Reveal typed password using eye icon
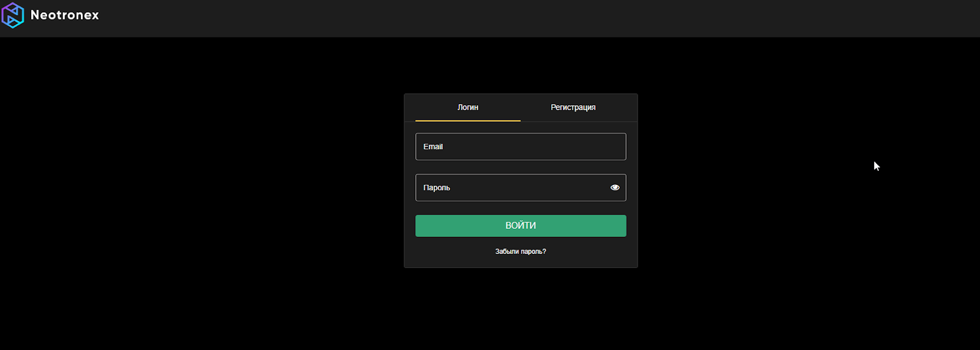This screenshot has width=980, height=350. (x=615, y=188)
